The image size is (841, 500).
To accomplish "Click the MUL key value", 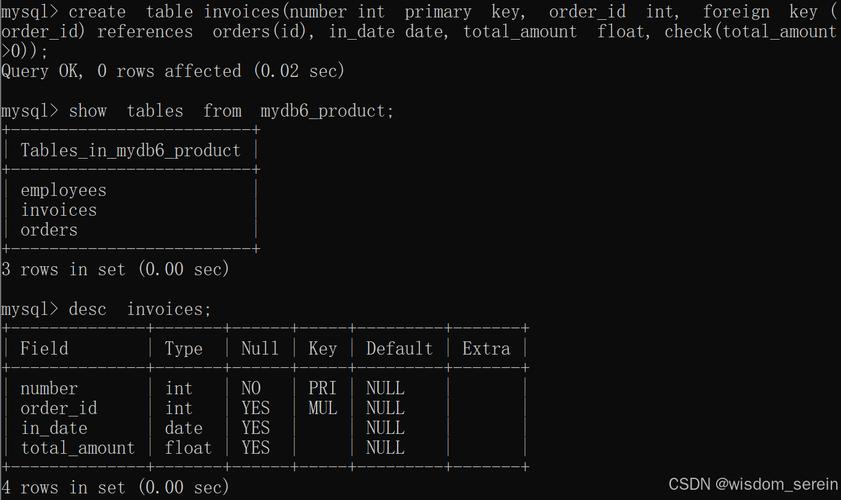I will click(x=322, y=408).
